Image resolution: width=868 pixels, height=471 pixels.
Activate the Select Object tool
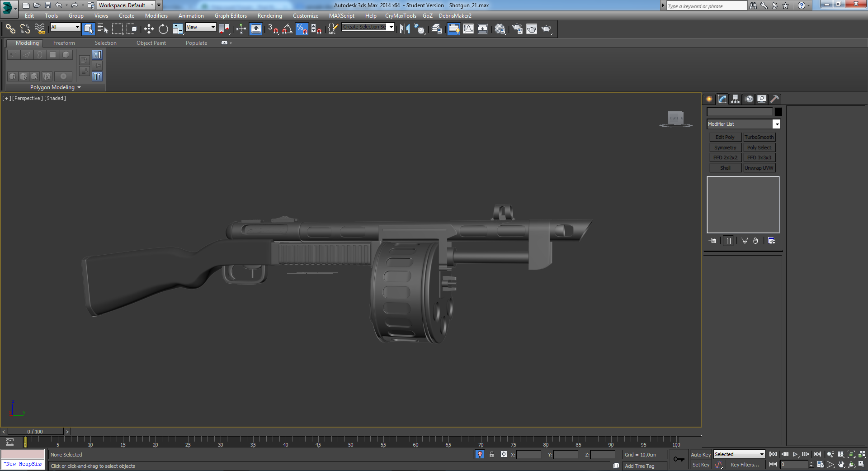89,29
